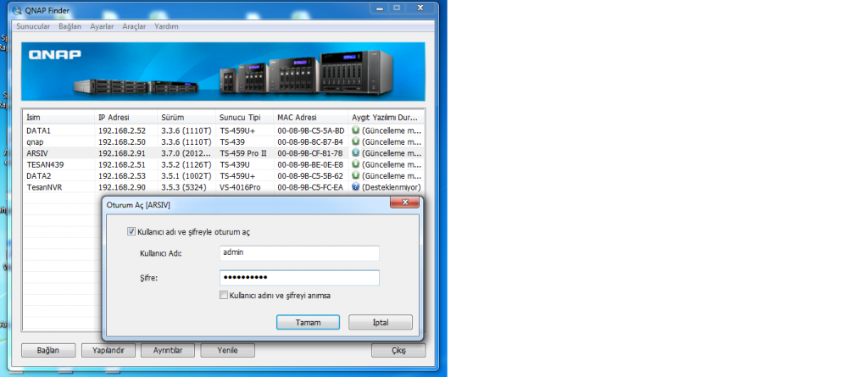
Task: Confirm login with the Tamam button
Action: click(x=308, y=322)
